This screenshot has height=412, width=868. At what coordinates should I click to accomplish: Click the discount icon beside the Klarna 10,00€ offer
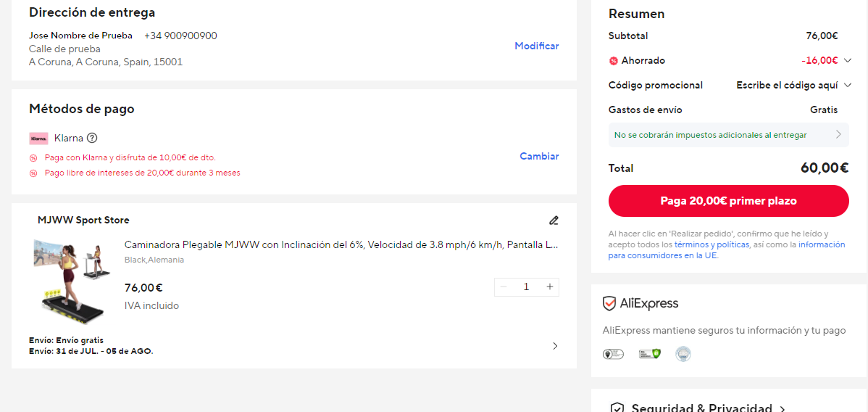33,158
